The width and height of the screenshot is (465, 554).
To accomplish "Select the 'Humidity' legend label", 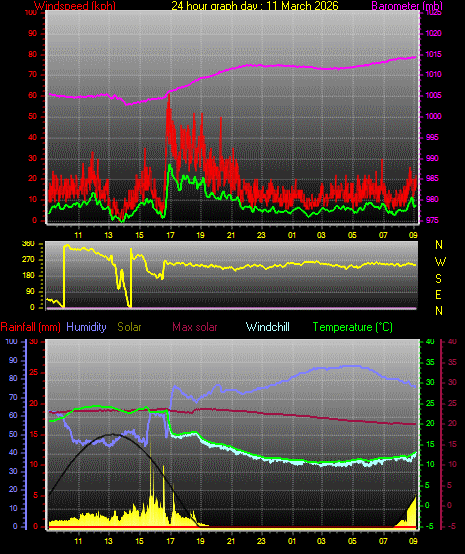I will click(86, 327).
